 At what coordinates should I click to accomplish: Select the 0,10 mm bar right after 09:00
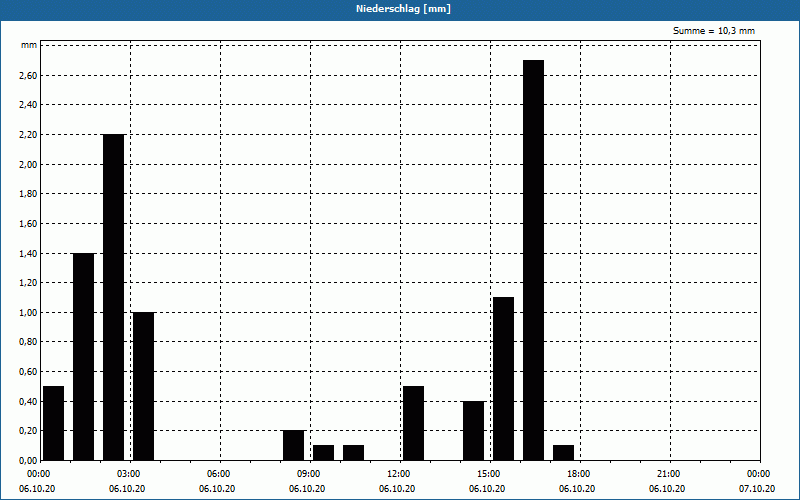click(x=323, y=453)
